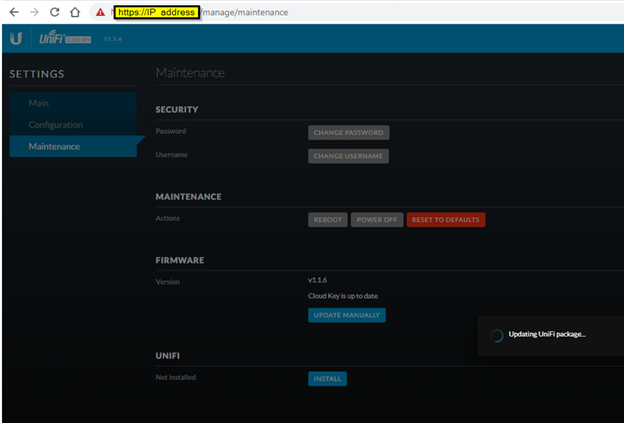The width and height of the screenshot is (624, 423).
Task: Click the Updating UniFi package notification text
Action: pyautogui.click(x=547, y=334)
